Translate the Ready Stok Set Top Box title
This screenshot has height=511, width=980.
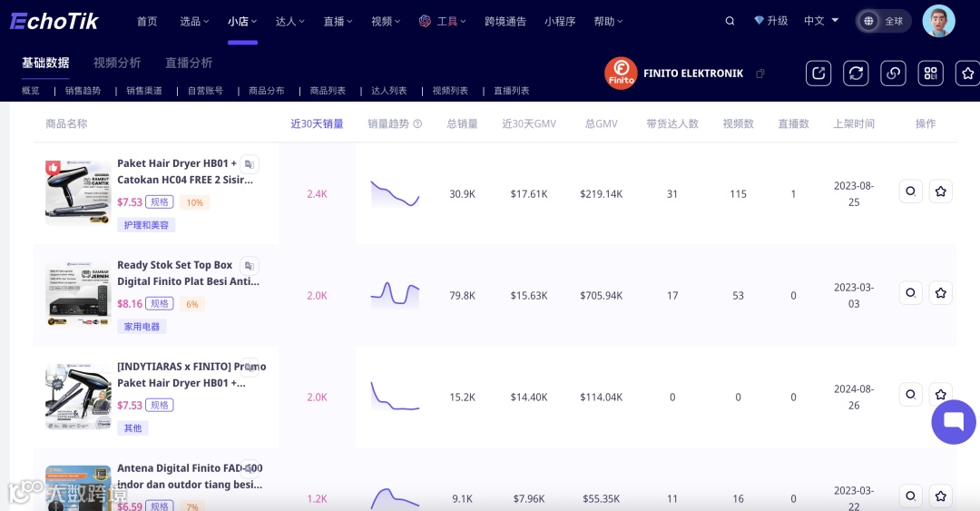[x=250, y=265]
